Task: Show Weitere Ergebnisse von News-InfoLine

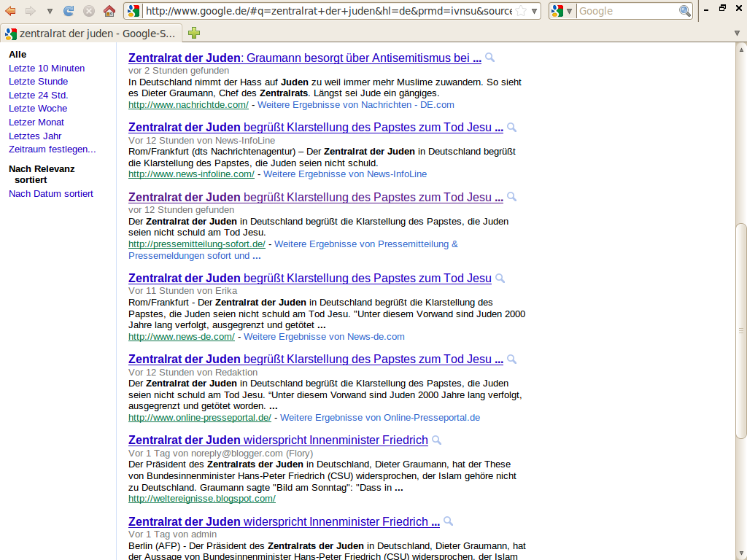Action: coord(345,174)
